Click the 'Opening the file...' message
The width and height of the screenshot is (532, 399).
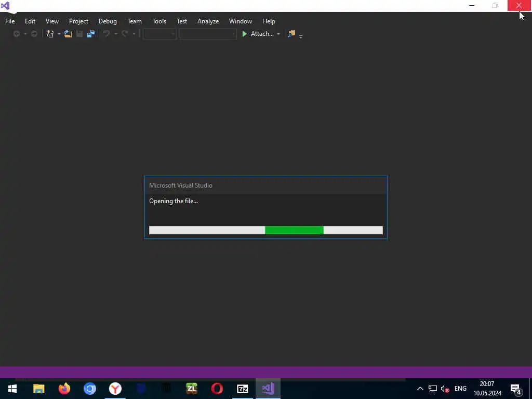click(174, 201)
